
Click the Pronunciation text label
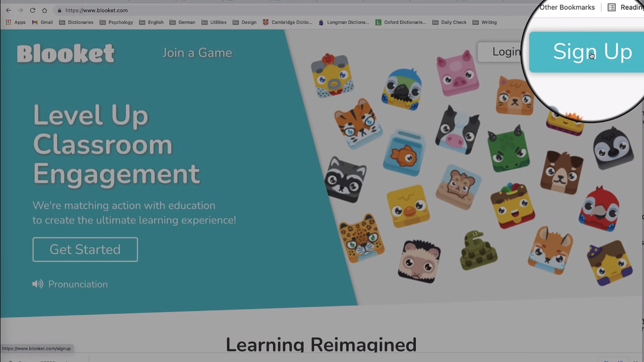pyautogui.click(x=78, y=284)
